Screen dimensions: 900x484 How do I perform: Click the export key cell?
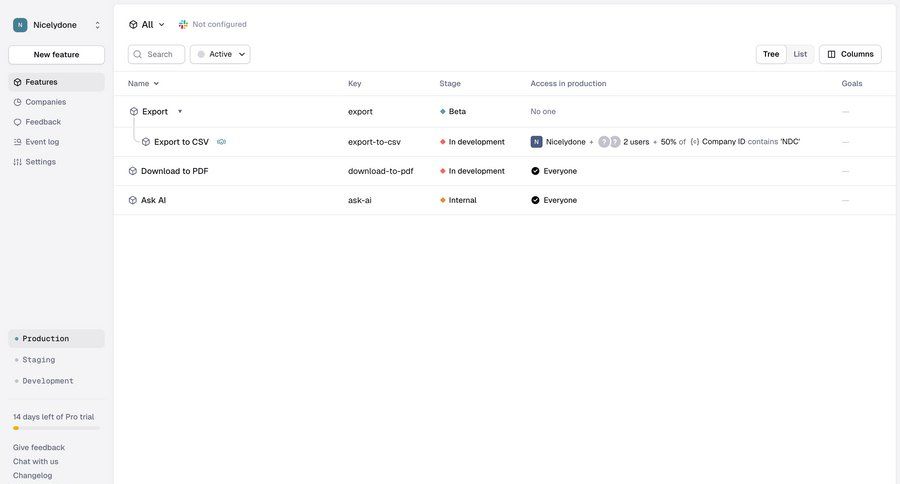360,111
